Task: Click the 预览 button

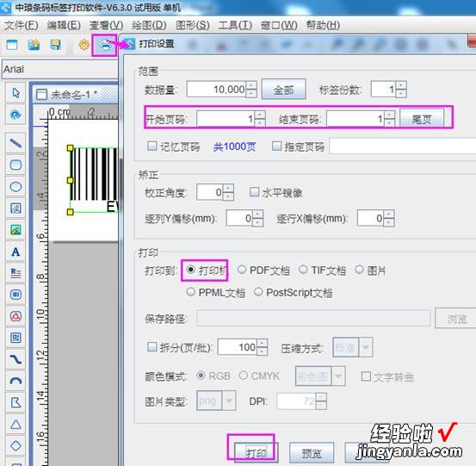Action: (x=312, y=453)
